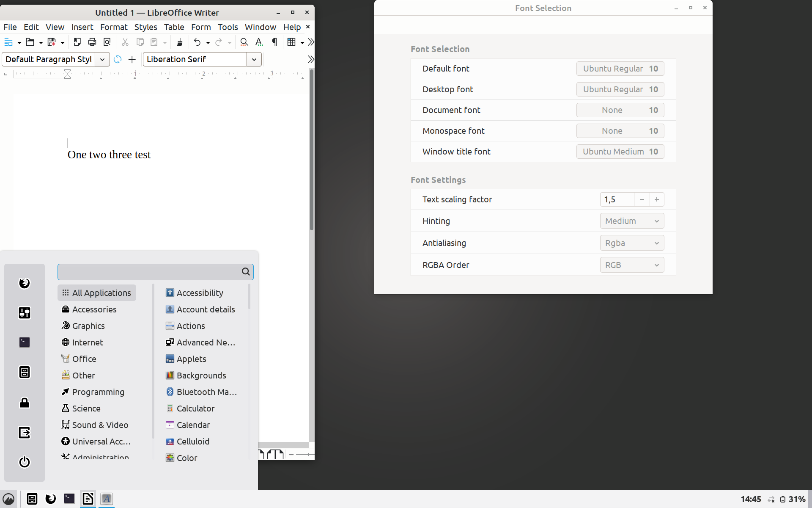Click the New Style plus icon
Viewport: 812px width, 508px height.
point(132,59)
